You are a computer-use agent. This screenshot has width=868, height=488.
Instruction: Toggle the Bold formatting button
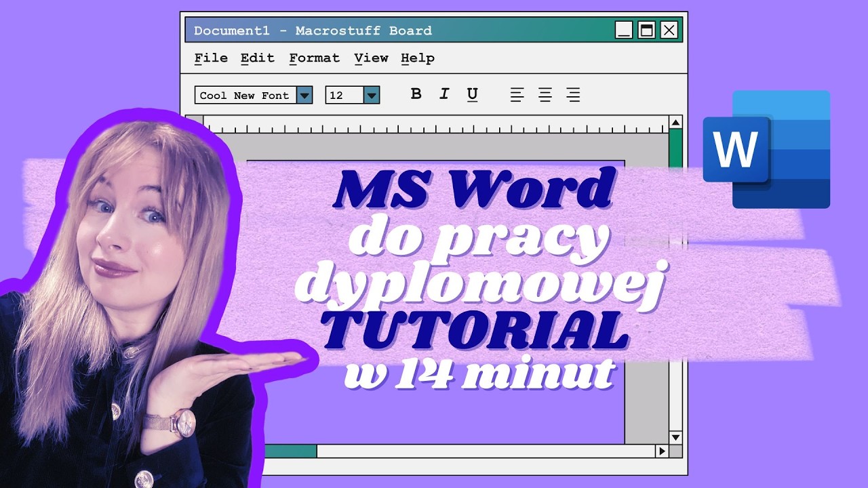point(416,94)
